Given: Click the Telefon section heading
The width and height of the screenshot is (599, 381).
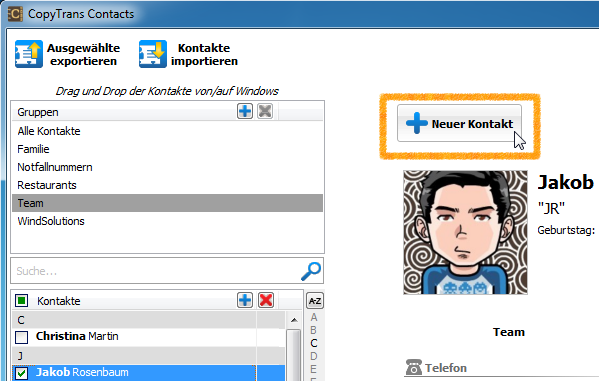Looking at the screenshot, I should 446,368.
